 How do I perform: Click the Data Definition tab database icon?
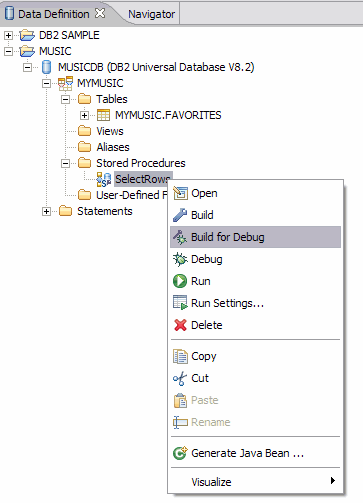coord(10,14)
